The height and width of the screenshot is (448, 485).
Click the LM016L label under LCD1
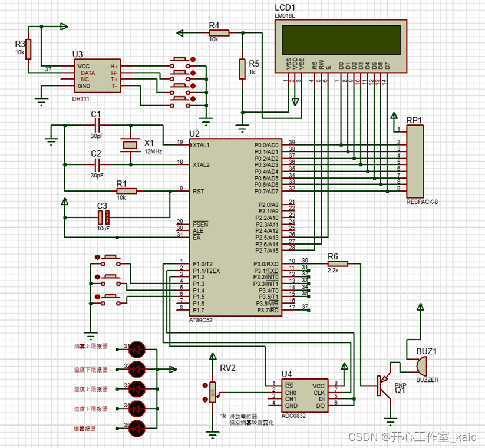click(x=285, y=16)
